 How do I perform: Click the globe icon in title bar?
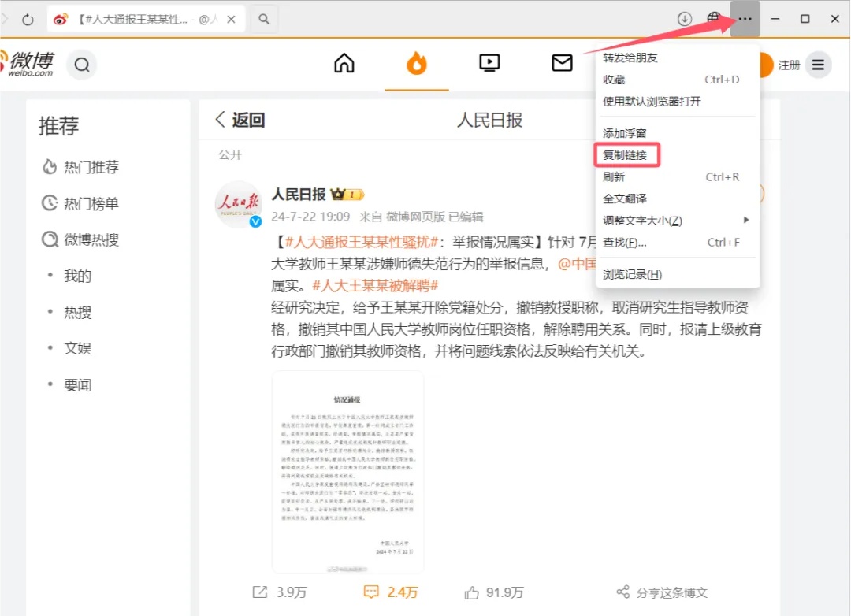714,18
